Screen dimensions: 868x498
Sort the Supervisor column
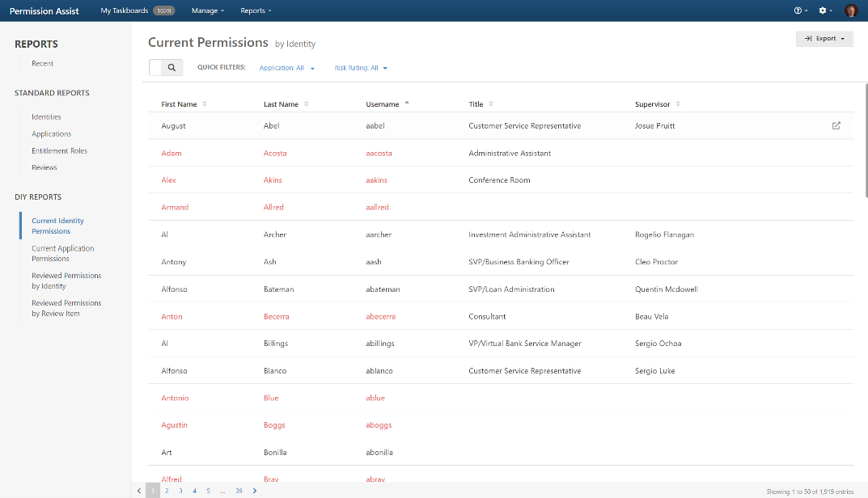678,104
